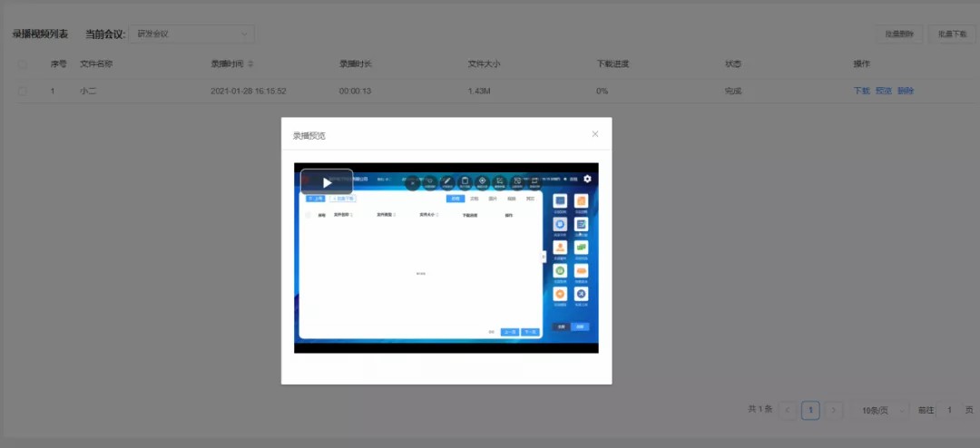Image resolution: width=980 pixels, height=448 pixels.
Task: Open the 10条/页 page size dropdown
Action: click(x=879, y=410)
